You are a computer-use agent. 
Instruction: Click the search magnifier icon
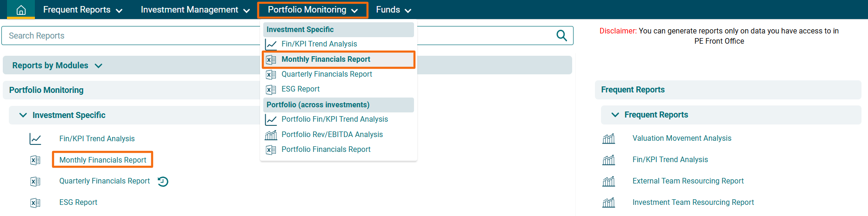pos(561,36)
